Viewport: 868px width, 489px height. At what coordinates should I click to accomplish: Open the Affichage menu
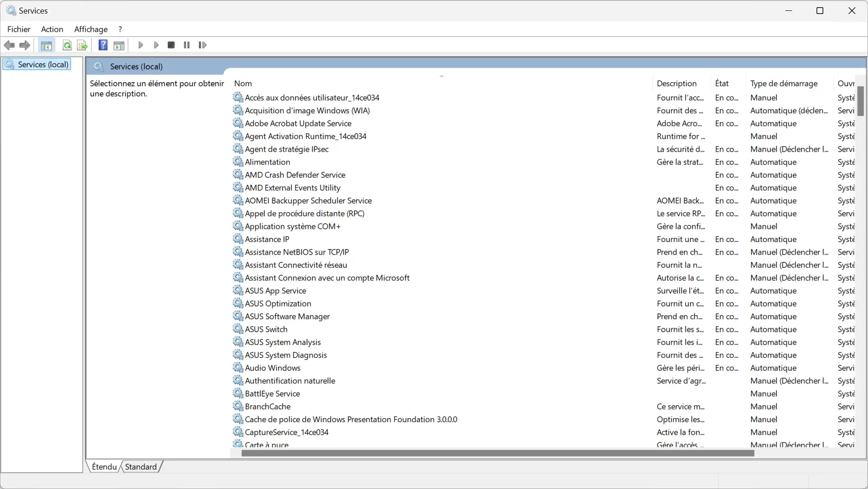pos(91,28)
